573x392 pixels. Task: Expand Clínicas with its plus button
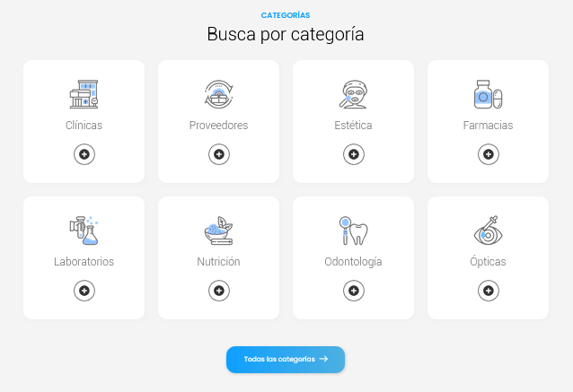pos(84,154)
